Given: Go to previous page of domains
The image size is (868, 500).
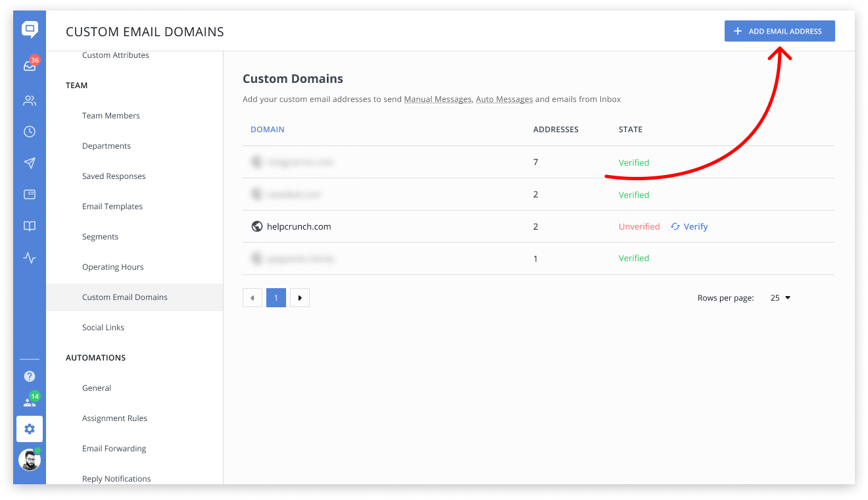Looking at the screenshot, I should pos(253,297).
